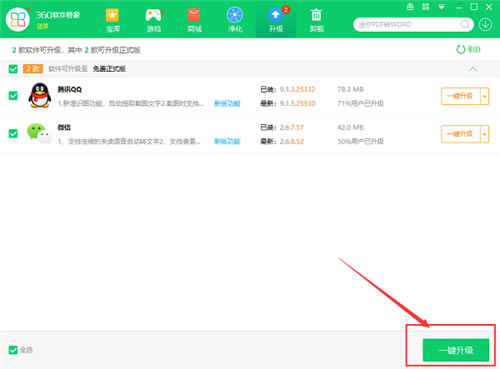The height and width of the screenshot is (369, 500).
Task: Uncheck the 腾讯QQ checkbox
Action: coord(13,96)
